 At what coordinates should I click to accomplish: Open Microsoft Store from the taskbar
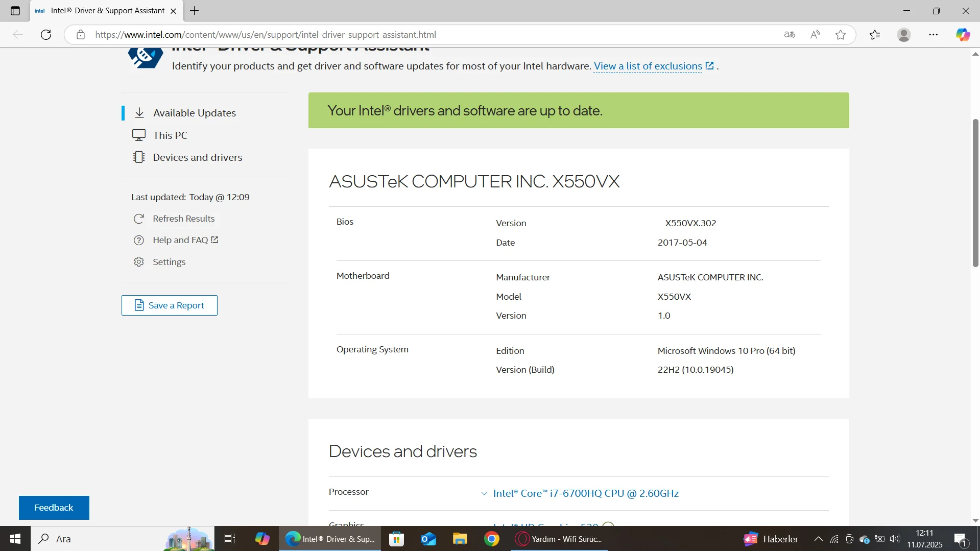[x=397, y=539]
